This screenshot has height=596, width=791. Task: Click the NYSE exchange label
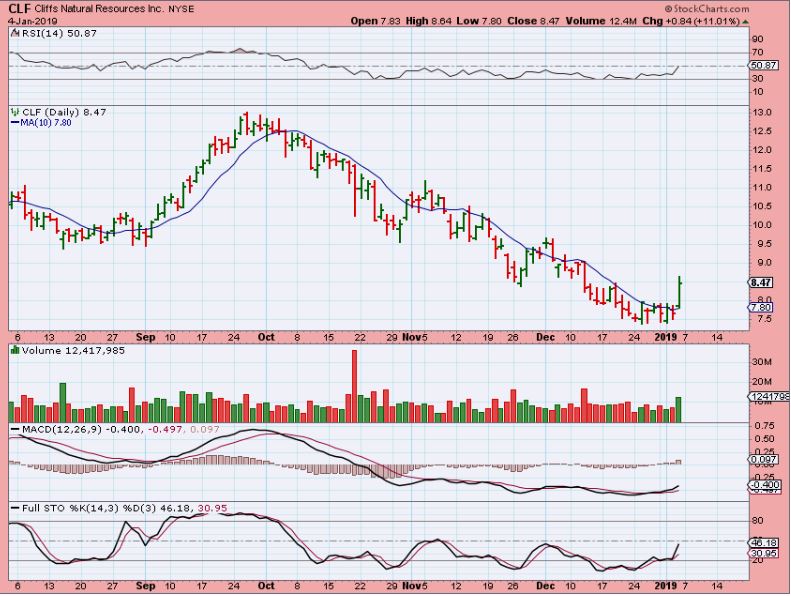181,9
